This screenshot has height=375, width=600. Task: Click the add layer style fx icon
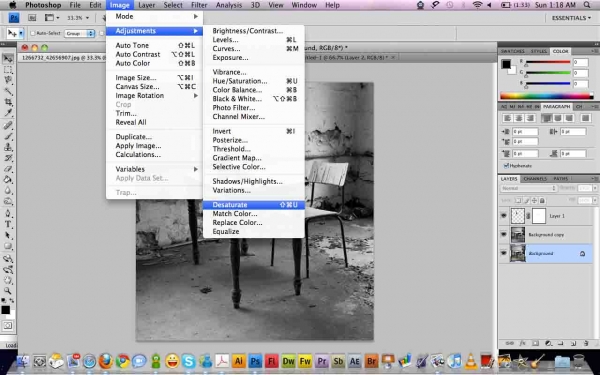click(x=522, y=343)
